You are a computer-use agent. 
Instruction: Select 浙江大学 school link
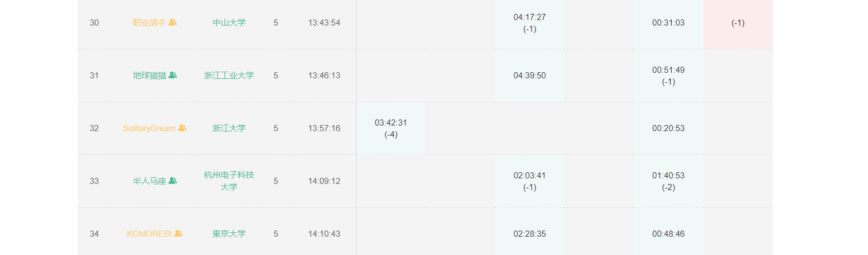[x=229, y=128]
